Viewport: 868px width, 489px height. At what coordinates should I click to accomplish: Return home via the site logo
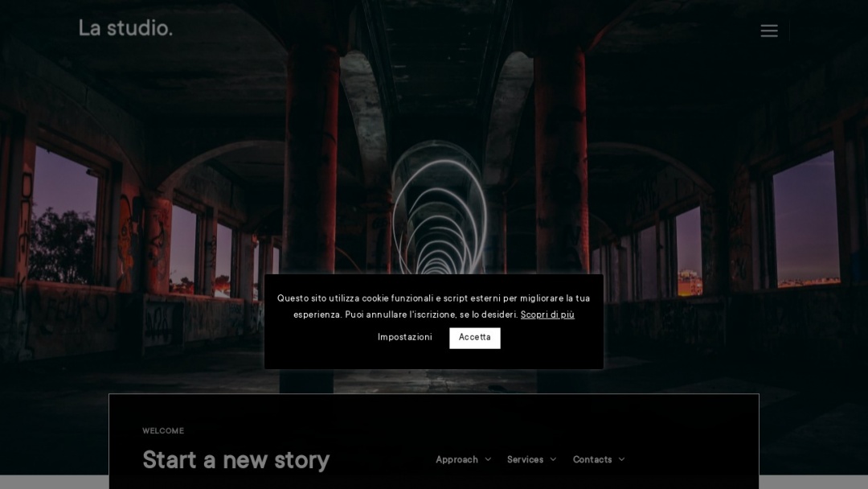coord(125,27)
